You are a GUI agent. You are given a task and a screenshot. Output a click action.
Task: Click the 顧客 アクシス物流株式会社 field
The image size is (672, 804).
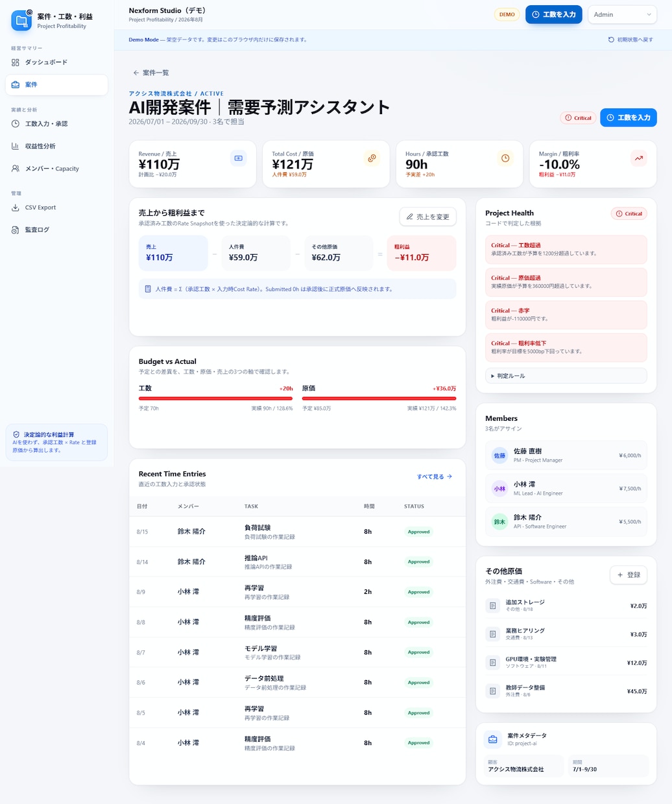524,766
